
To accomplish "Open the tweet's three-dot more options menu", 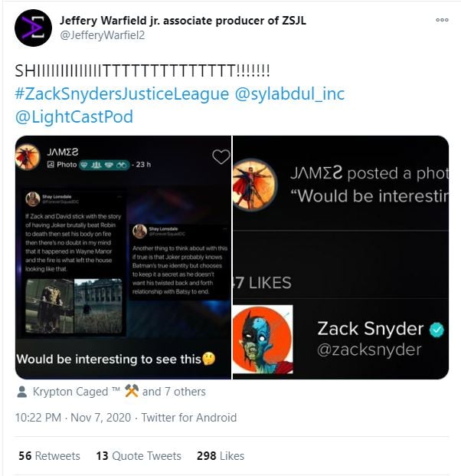I will 442,20.
